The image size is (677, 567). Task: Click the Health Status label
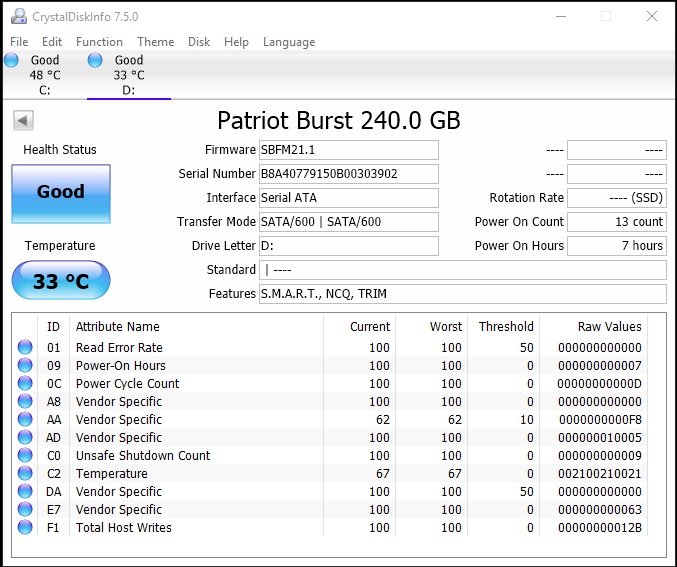click(x=60, y=149)
